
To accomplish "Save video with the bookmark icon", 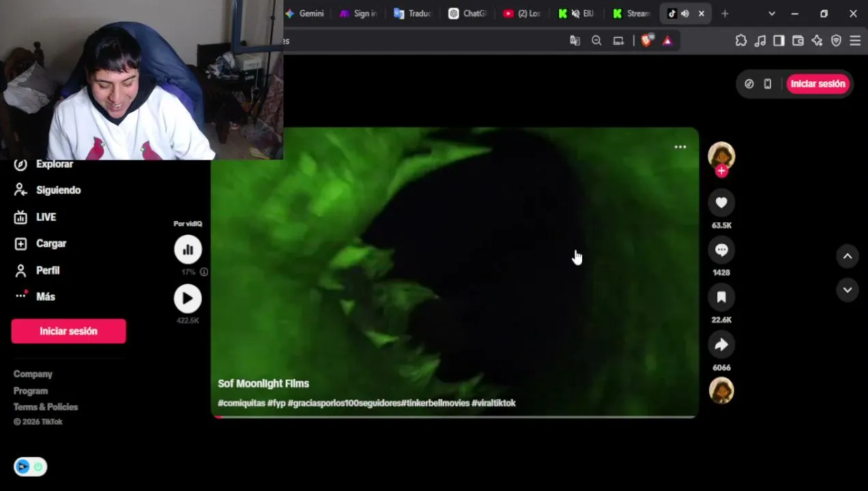I will pos(721,297).
